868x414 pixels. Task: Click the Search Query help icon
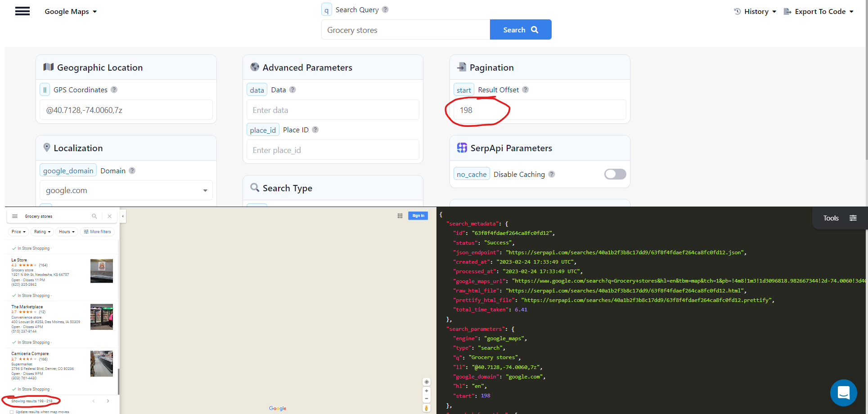[x=386, y=9]
